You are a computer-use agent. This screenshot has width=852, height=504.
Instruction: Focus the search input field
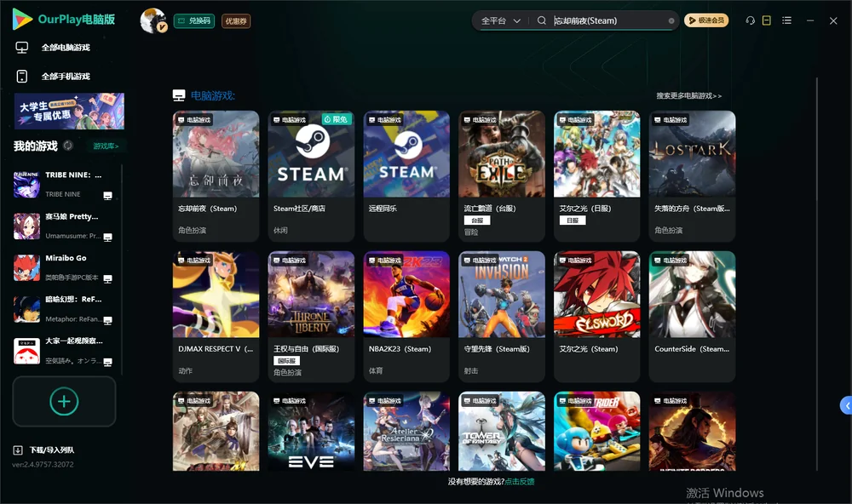608,20
